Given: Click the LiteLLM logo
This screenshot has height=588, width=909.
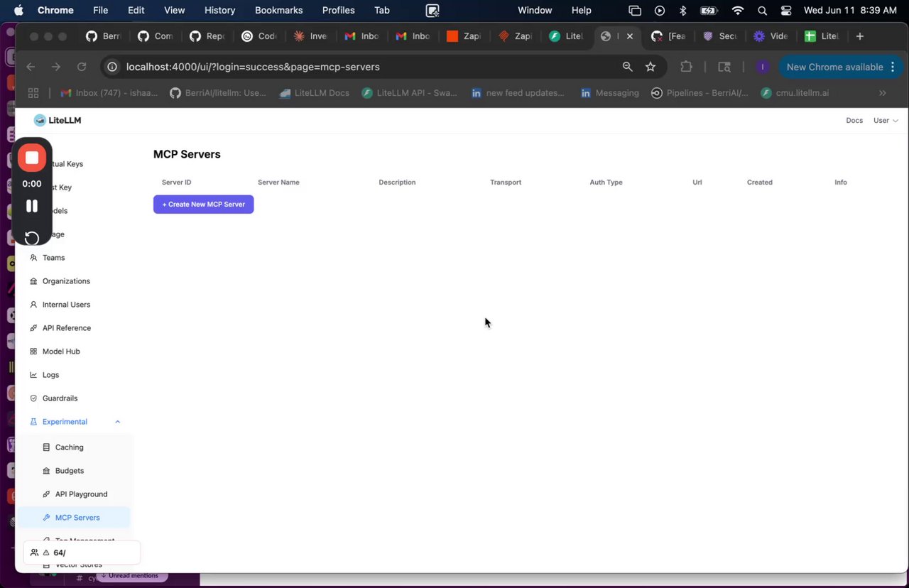Looking at the screenshot, I should pos(58,121).
